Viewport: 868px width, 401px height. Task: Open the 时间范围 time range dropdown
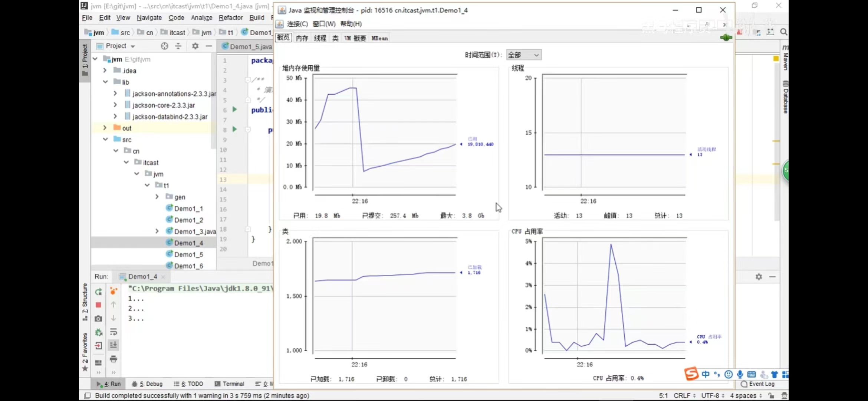[523, 55]
